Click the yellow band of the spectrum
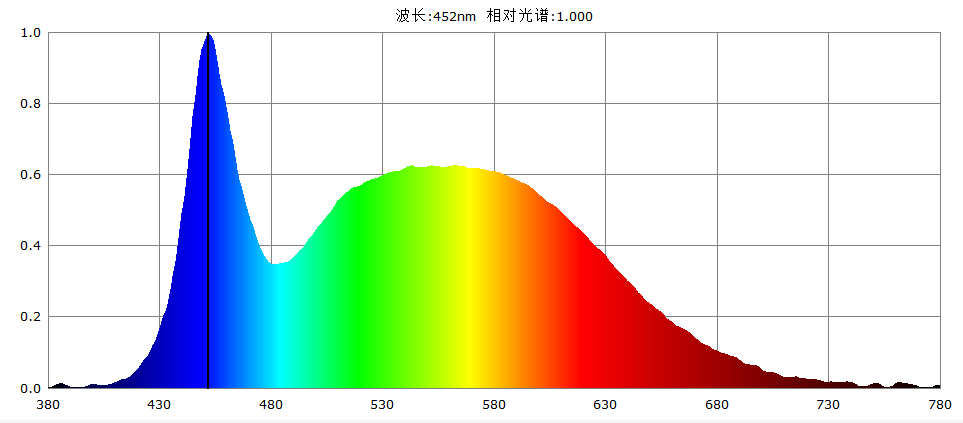Viewport: 963px width, 423px height. (468, 280)
